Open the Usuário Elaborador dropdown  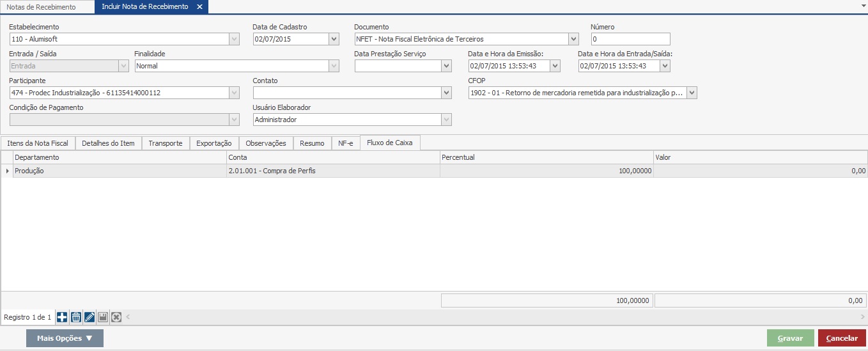coord(446,120)
